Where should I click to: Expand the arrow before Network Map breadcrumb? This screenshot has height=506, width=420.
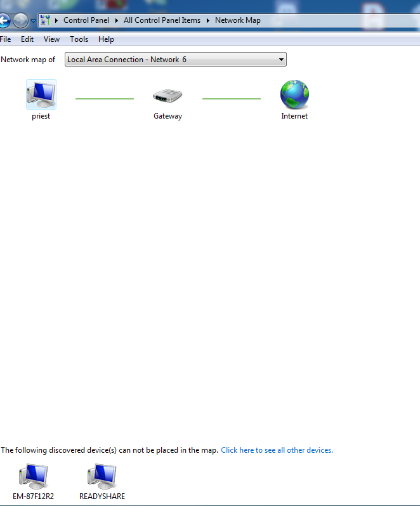(208, 20)
